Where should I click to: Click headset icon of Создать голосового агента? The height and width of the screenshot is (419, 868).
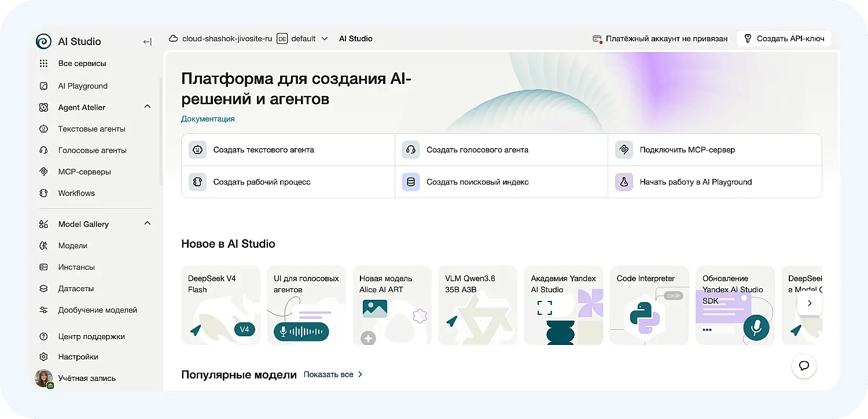411,149
